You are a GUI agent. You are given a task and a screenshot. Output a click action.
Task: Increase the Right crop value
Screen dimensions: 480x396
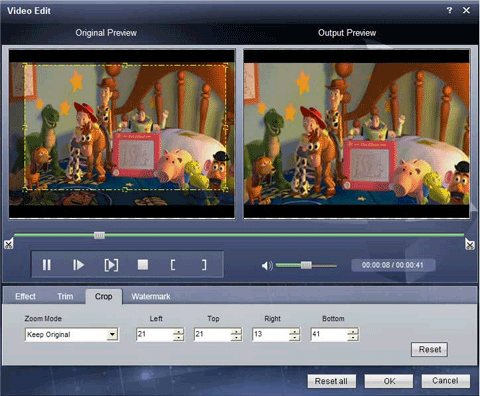295,331
